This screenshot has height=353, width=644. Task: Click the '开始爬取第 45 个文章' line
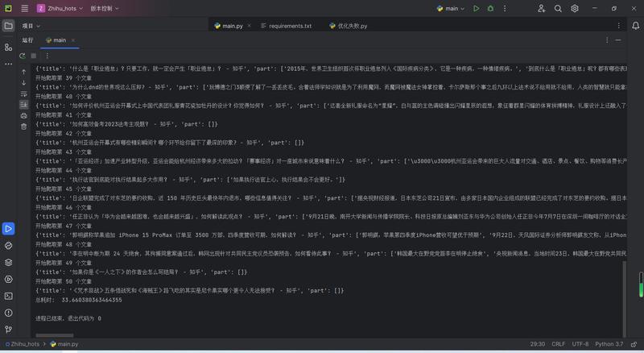tap(64, 189)
